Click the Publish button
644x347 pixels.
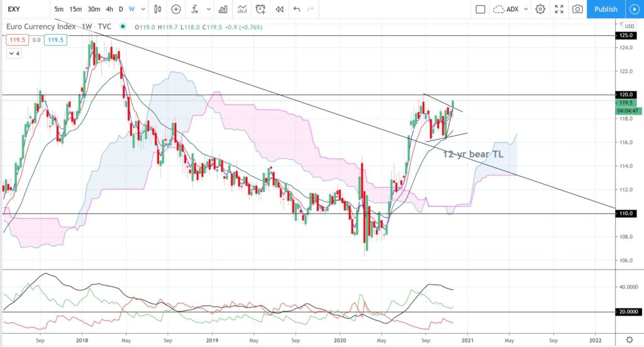click(606, 9)
